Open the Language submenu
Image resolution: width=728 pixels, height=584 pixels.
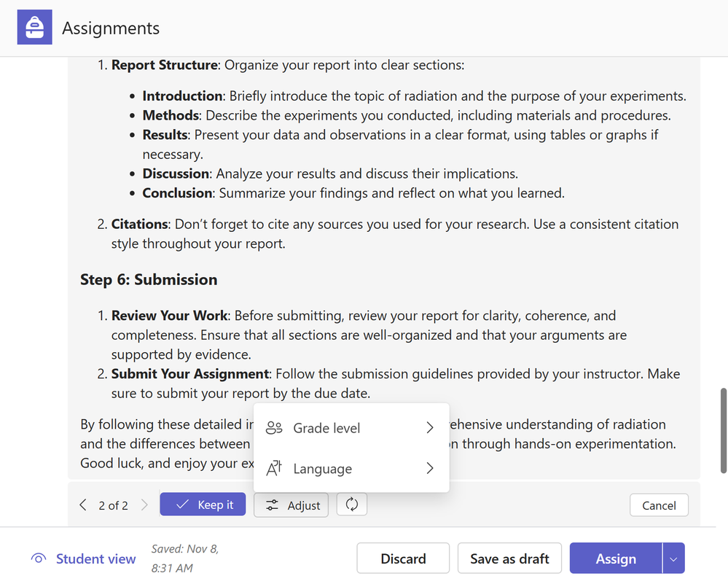coord(351,468)
